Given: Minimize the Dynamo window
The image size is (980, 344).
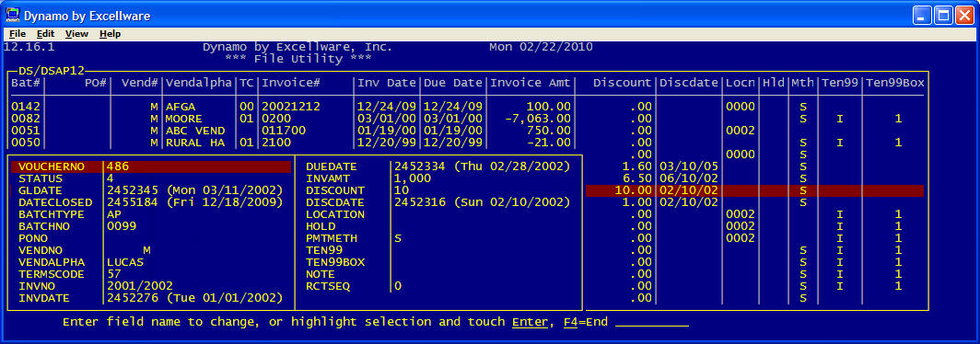Looking at the screenshot, I should coord(923,15).
